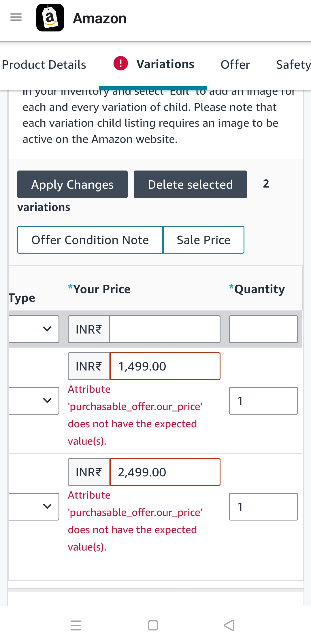The height and width of the screenshot is (644, 311).
Task: Tap the Amazon app logo
Action: pyautogui.click(x=50, y=18)
